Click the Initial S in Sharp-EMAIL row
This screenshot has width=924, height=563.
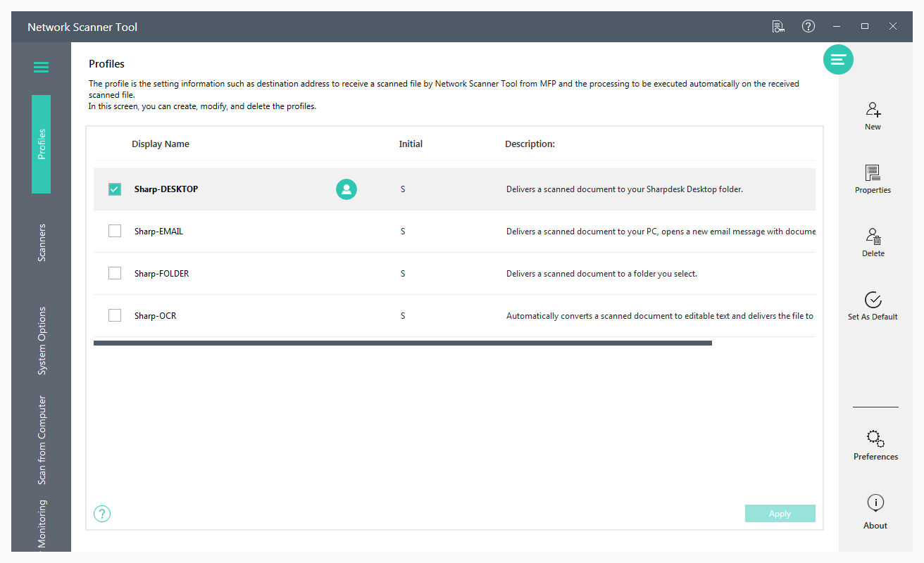403,232
